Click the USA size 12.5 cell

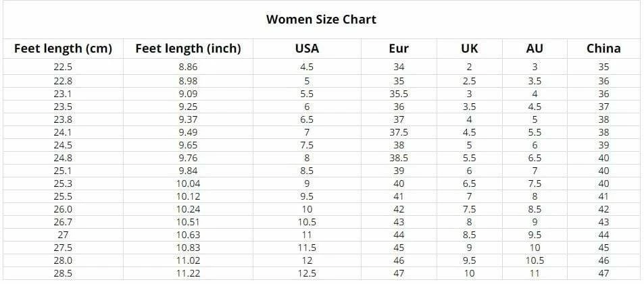(307, 273)
